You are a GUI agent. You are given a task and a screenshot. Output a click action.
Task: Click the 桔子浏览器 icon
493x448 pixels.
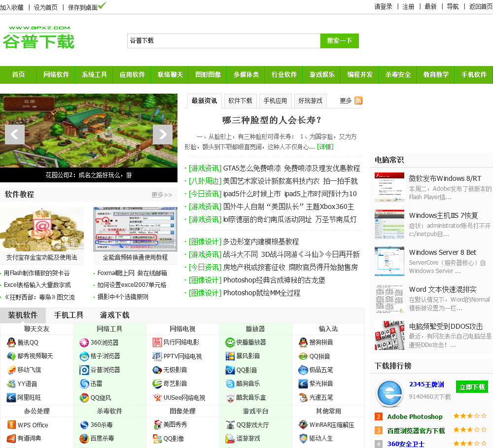84,356
